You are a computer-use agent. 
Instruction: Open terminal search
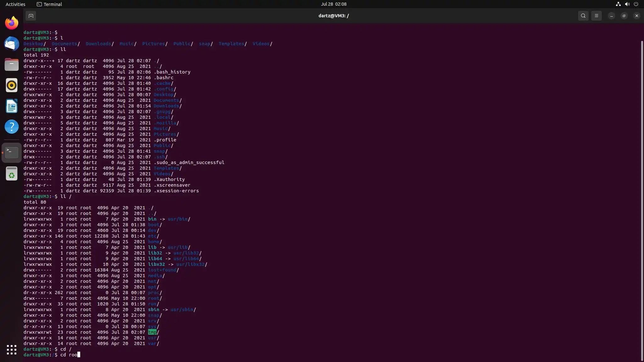pos(583,16)
